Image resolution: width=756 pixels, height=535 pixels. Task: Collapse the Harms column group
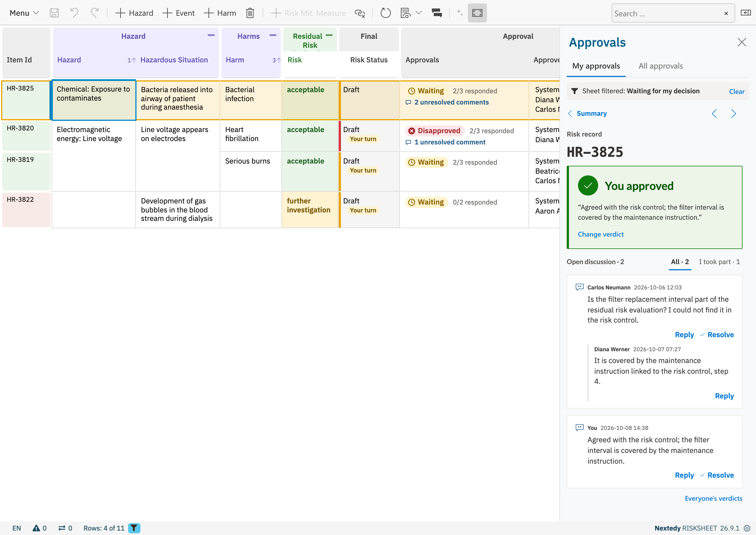pyautogui.click(x=273, y=35)
